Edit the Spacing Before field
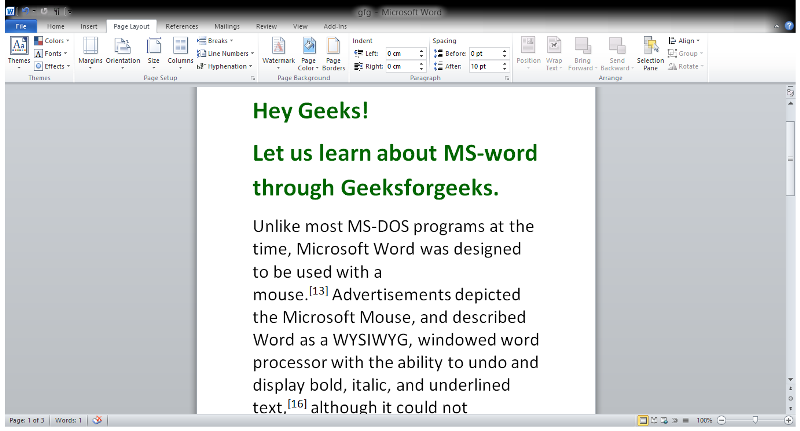 pos(485,53)
